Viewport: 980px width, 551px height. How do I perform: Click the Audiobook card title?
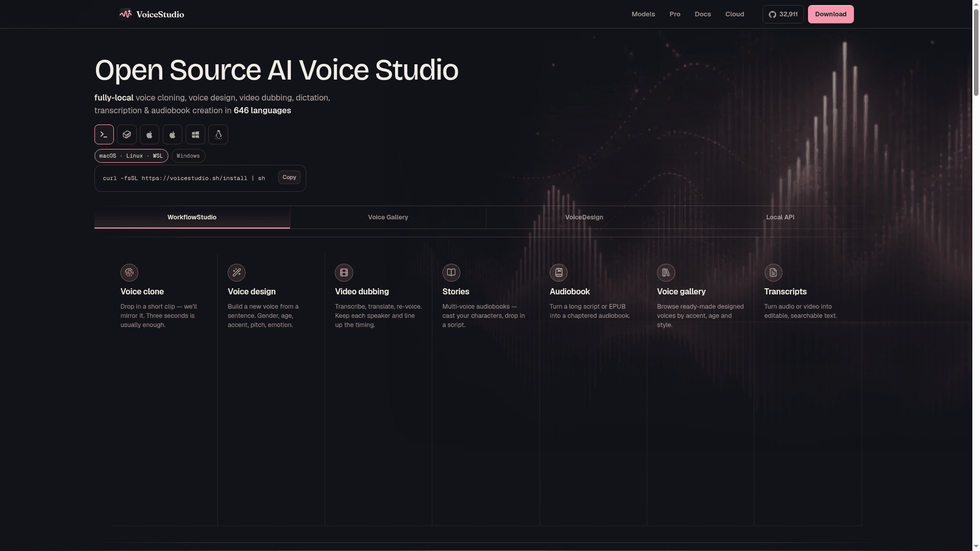coord(570,292)
